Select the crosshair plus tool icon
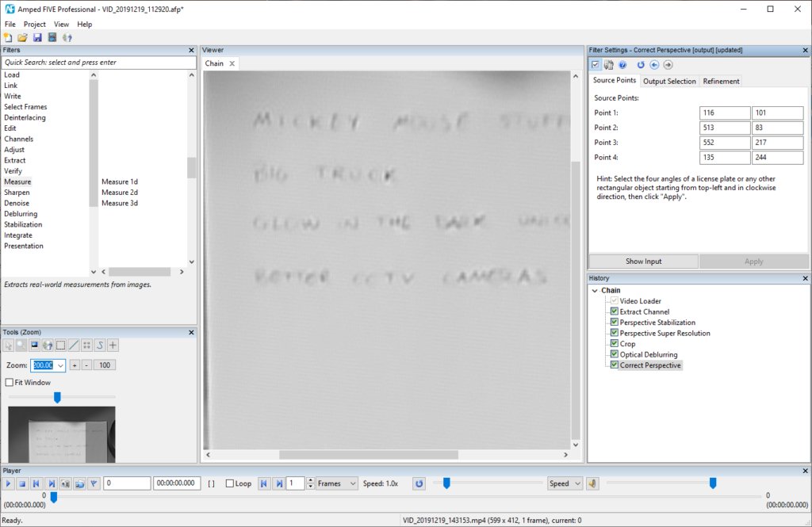 [113, 345]
